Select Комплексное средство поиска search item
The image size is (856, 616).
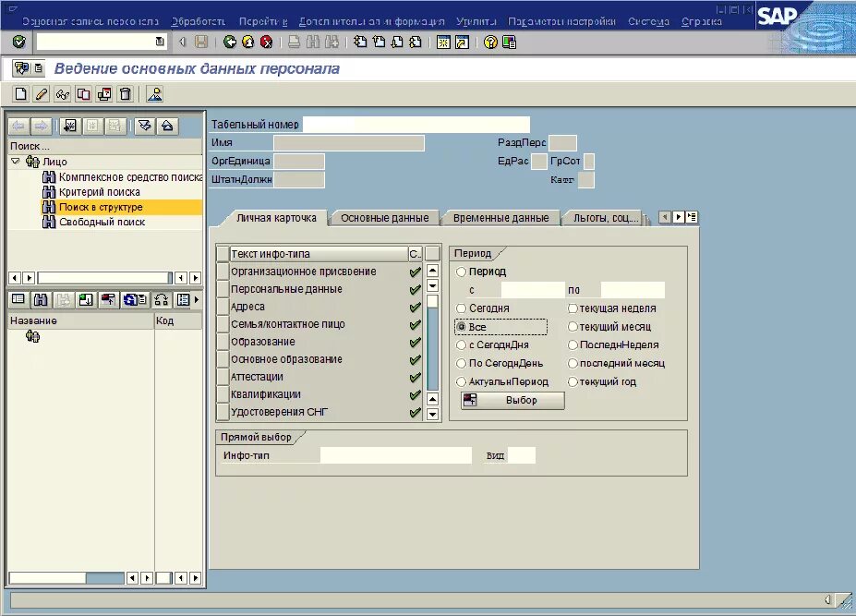click(130, 177)
